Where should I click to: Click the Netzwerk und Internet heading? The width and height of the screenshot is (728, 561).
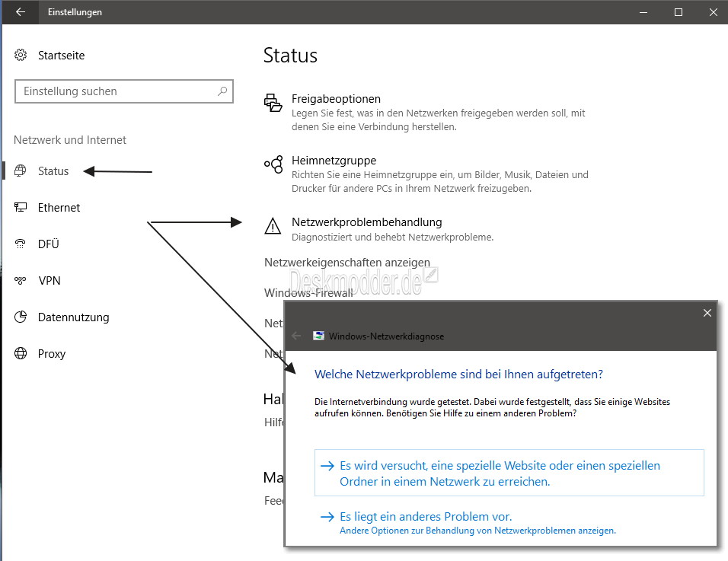70,139
